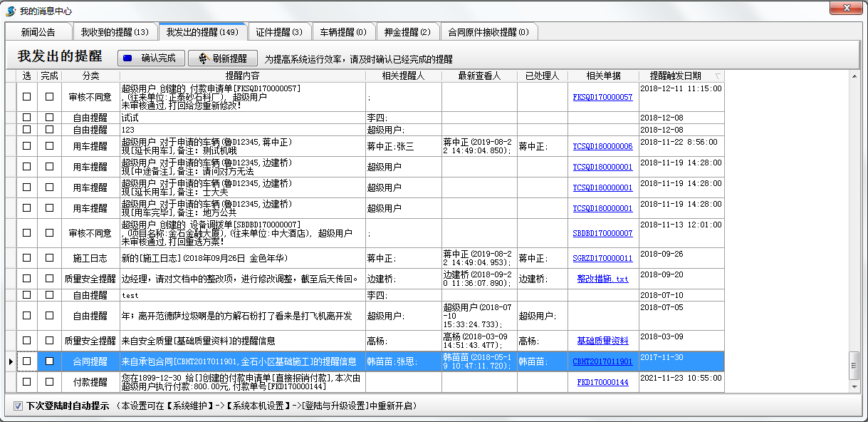Switch to the 证件提醒(3) tab
This screenshot has width=868, height=422.
(x=281, y=31)
